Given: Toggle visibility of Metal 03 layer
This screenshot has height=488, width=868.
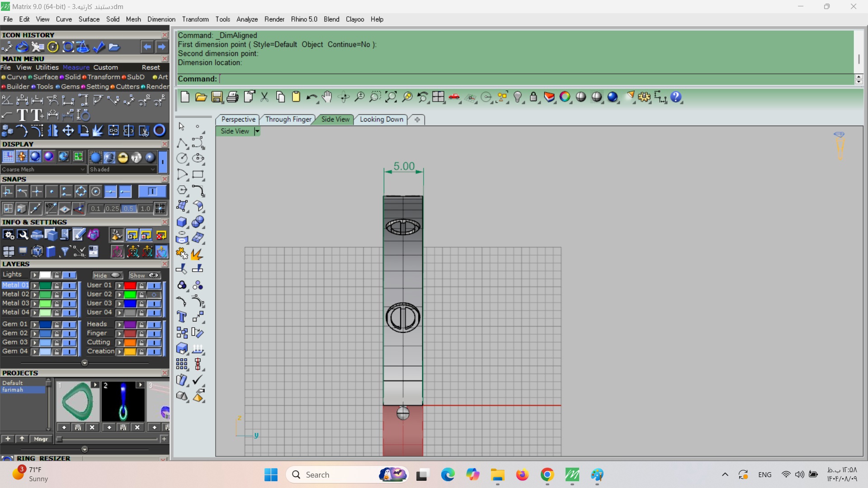Looking at the screenshot, I should click(x=69, y=304).
